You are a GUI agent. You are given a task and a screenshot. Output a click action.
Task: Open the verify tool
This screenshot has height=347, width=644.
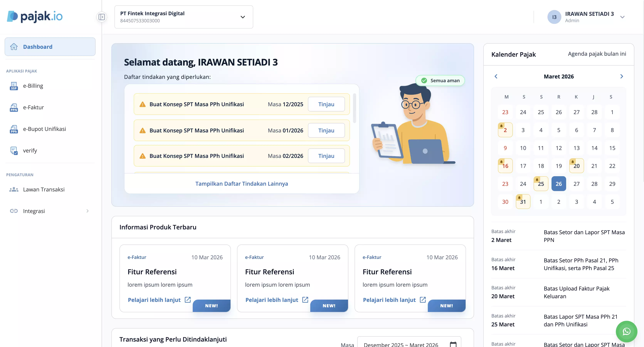(30, 150)
